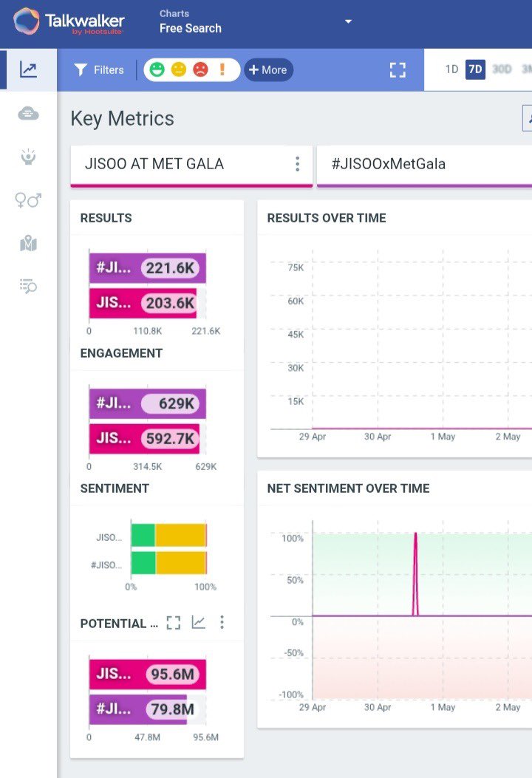Open the results list search sidebar icon
Screen dimensions: 532x778
click(28, 286)
